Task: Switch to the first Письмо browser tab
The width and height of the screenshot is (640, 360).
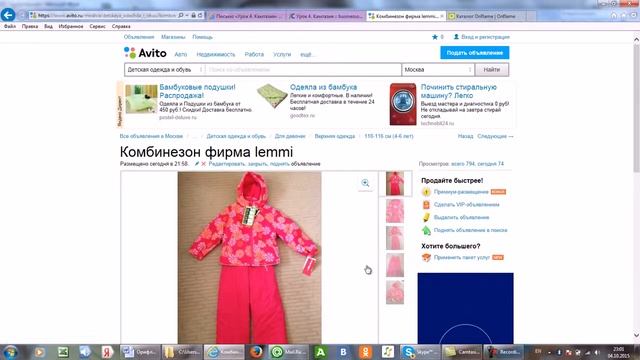Action: click(246, 16)
